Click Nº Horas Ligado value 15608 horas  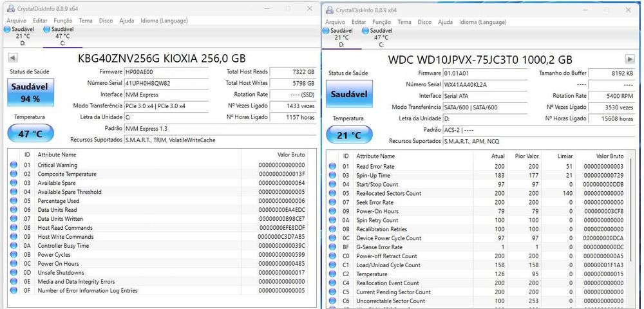pos(612,118)
